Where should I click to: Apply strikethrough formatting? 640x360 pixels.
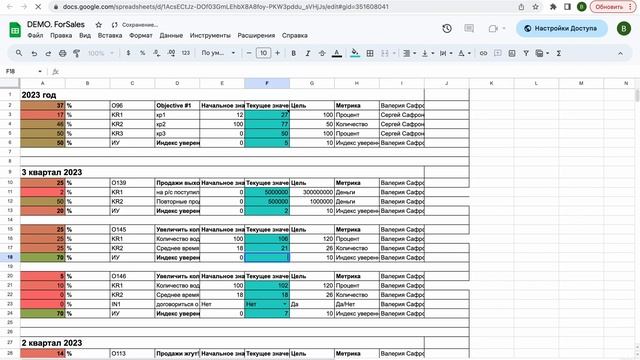[322, 53]
